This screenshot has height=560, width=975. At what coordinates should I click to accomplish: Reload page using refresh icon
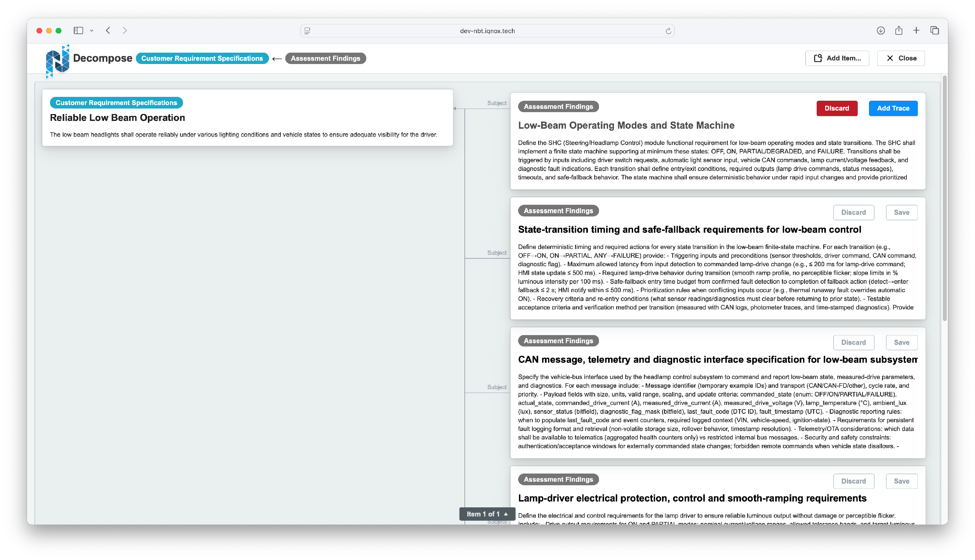pos(668,31)
